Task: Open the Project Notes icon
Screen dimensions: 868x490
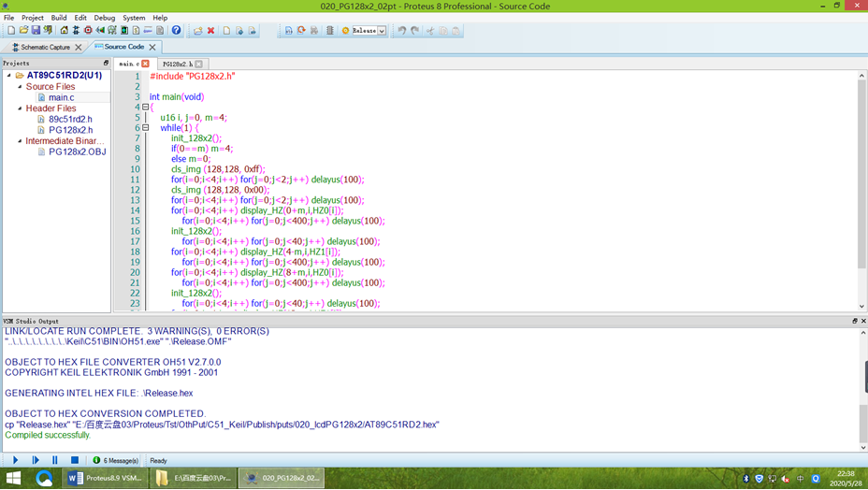Action: 160,31
